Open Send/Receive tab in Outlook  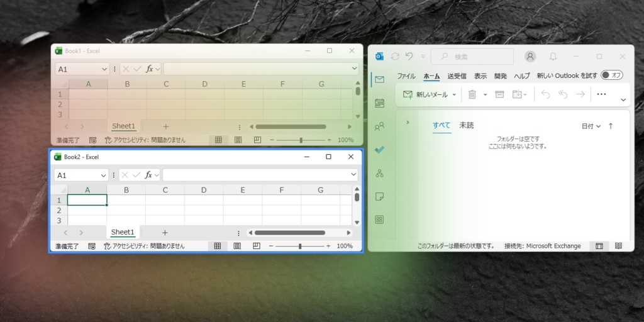click(457, 76)
